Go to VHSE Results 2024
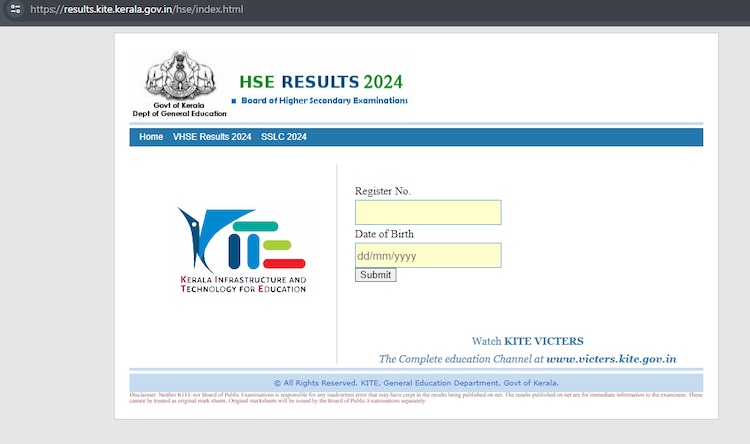 pos(212,137)
